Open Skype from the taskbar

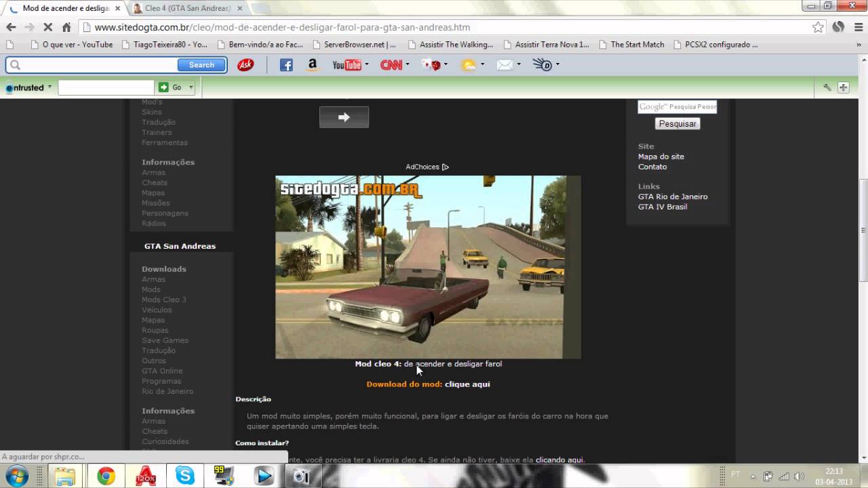coord(184,476)
